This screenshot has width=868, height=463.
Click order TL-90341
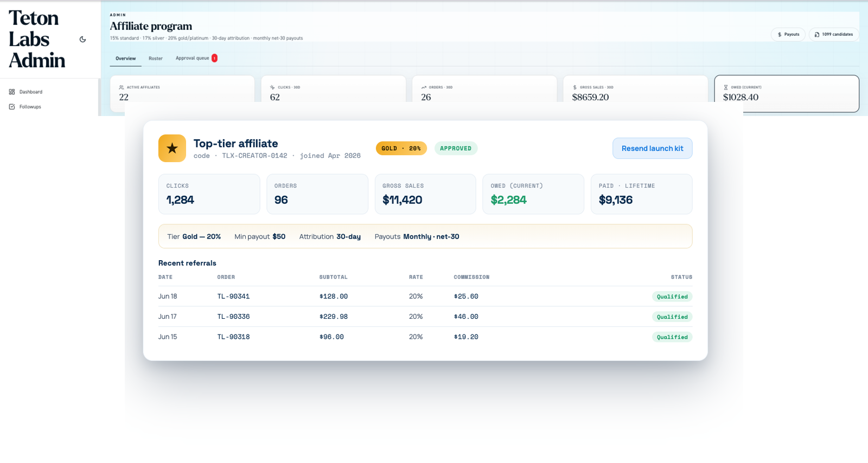pyautogui.click(x=233, y=297)
